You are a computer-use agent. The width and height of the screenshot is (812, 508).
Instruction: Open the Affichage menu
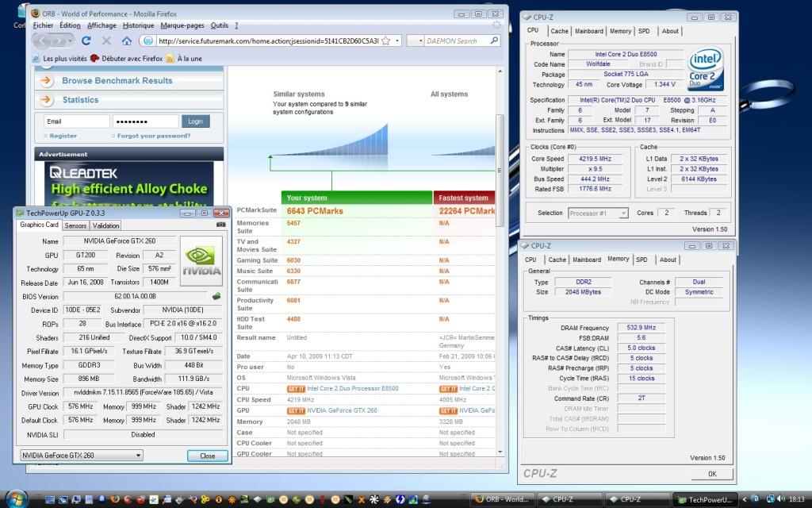pyautogui.click(x=101, y=25)
